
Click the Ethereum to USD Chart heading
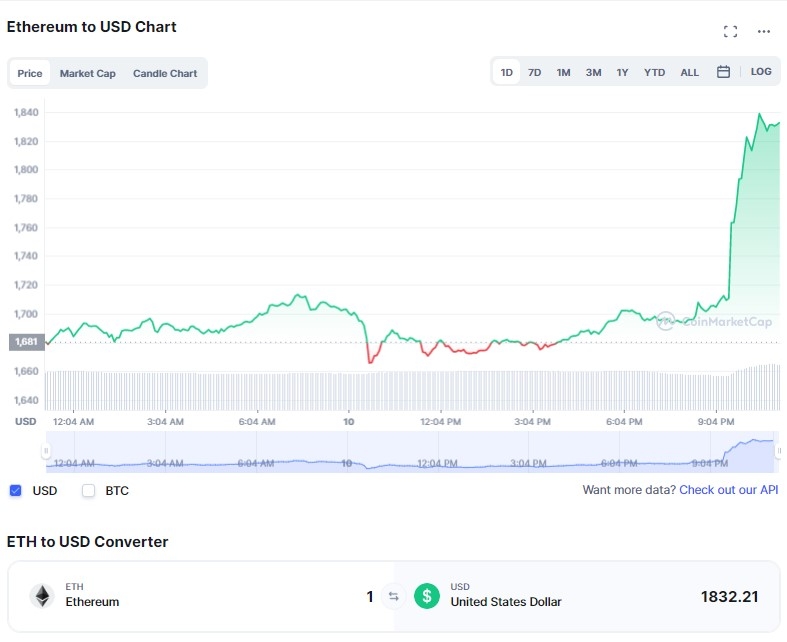click(91, 27)
